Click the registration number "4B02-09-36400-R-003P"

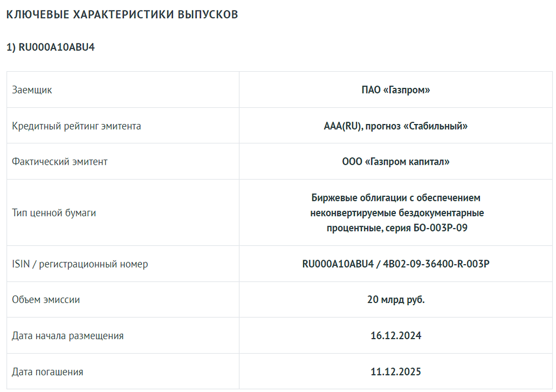pyautogui.click(x=435, y=264)
